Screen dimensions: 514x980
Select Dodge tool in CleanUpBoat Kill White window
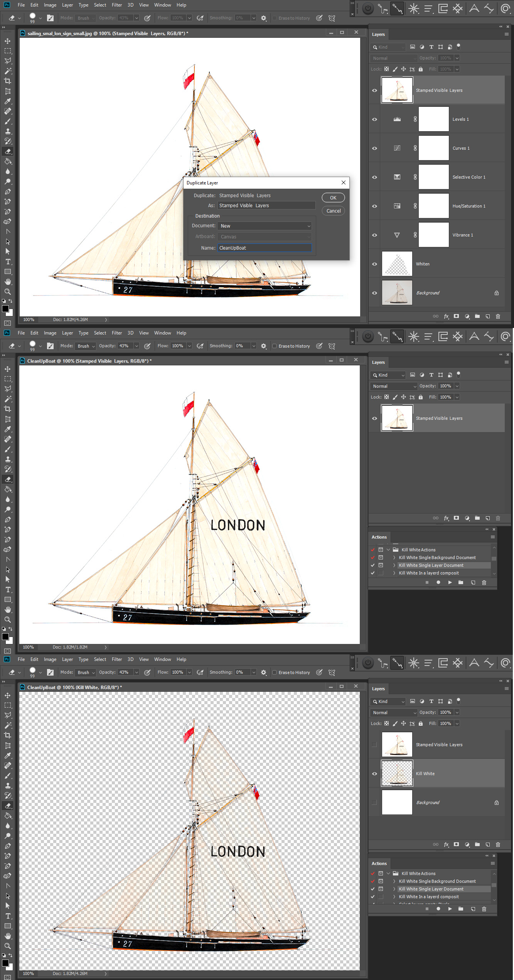[x=8, y=836]
